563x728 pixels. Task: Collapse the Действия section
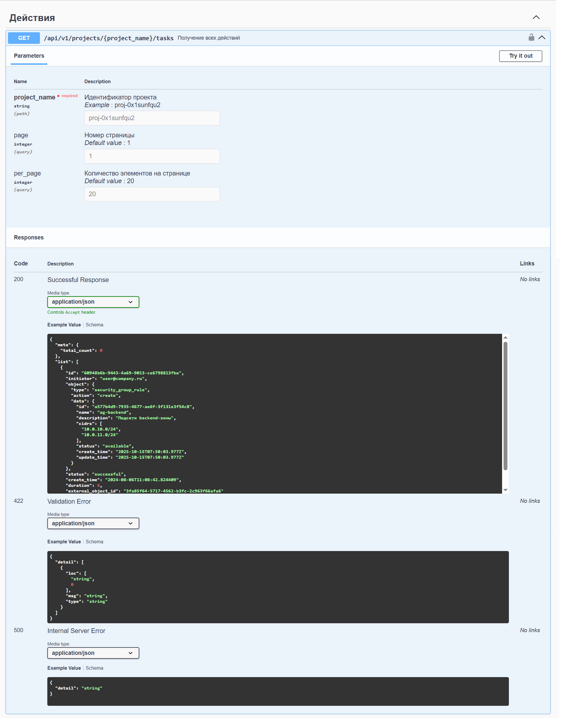coord(536,17)
